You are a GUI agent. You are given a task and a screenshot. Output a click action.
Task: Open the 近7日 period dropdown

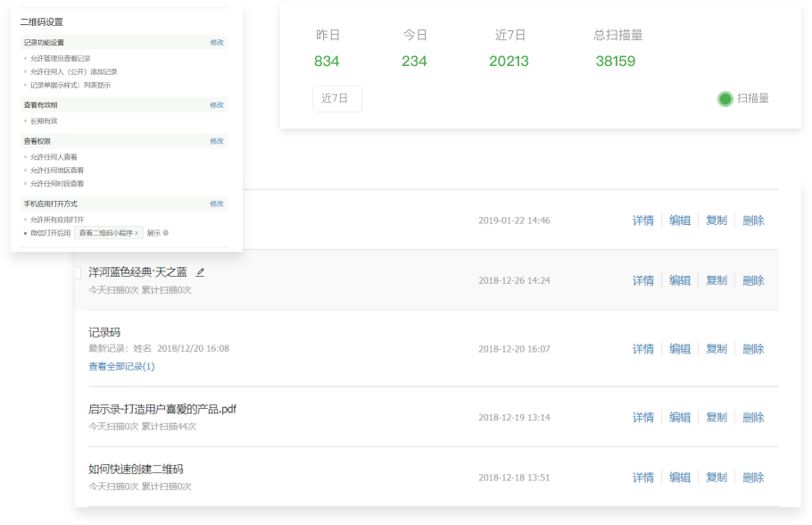tap(337, 98)
